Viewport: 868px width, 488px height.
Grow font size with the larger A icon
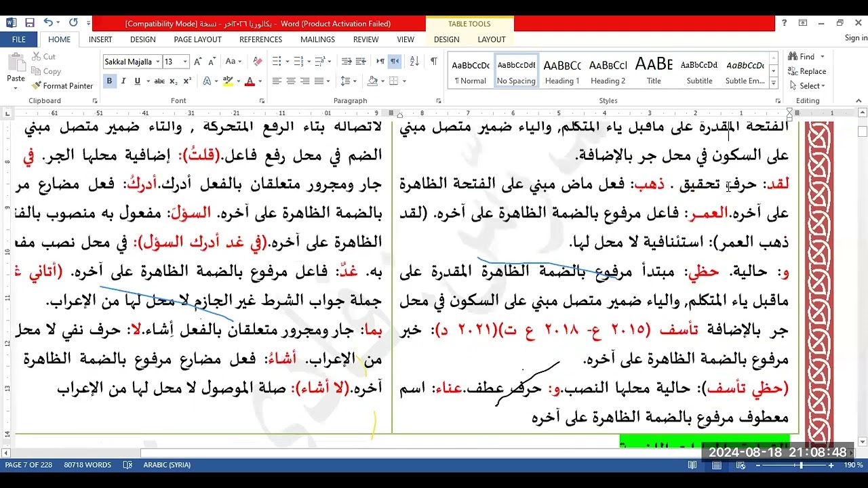198,62
